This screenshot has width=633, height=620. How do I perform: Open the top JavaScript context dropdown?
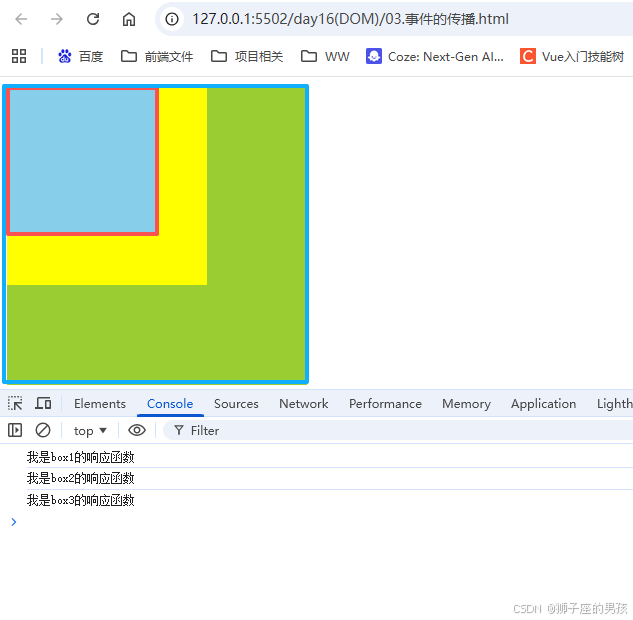(x=90, y=431)
